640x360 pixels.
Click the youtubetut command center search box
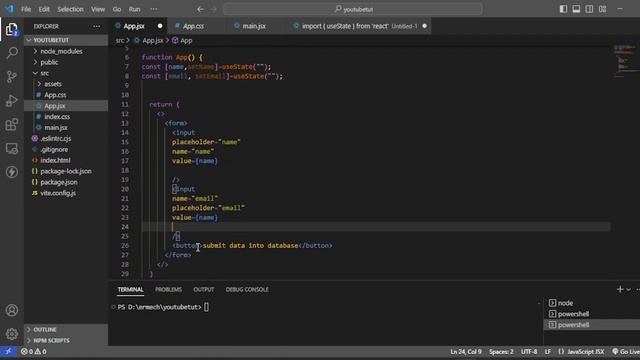click(353, 9)
